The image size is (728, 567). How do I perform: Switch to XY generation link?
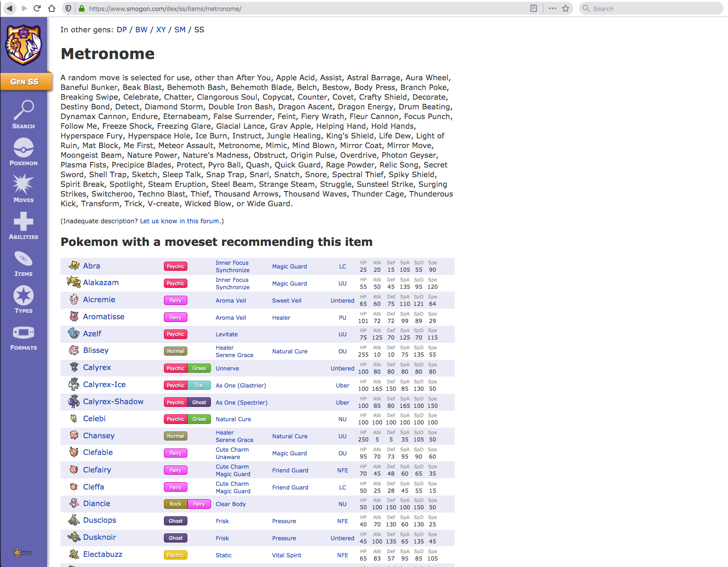tap(161, 30)
